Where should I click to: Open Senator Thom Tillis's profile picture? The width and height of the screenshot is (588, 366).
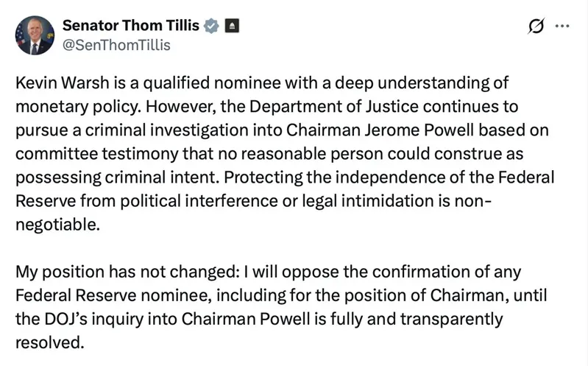(35, 35)
